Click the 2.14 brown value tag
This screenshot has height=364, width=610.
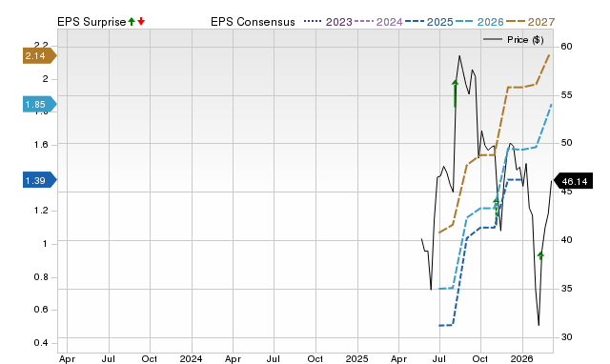coord(40,55)
